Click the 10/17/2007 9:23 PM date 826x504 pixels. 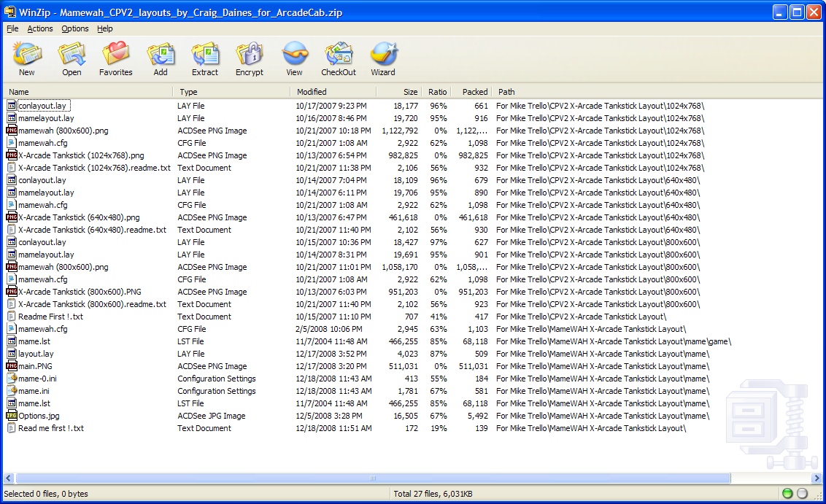pyautogui.click(x=331, y=106)
